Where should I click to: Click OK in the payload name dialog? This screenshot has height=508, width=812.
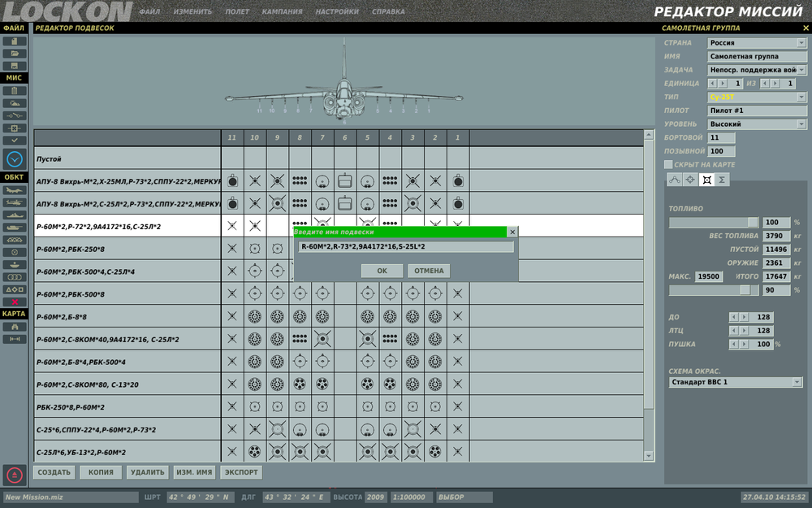[x=382, y=271]
